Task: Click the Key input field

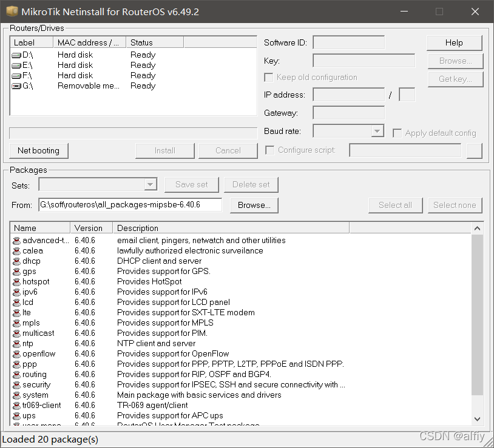Action: click(364, 61)
